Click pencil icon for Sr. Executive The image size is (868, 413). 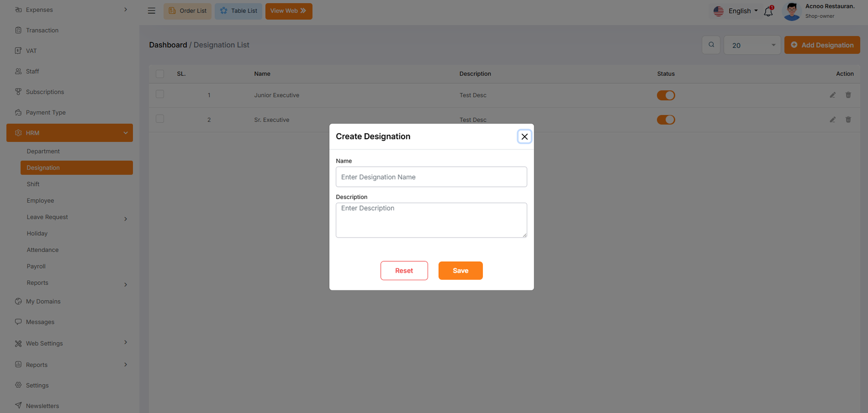point(832,120)
